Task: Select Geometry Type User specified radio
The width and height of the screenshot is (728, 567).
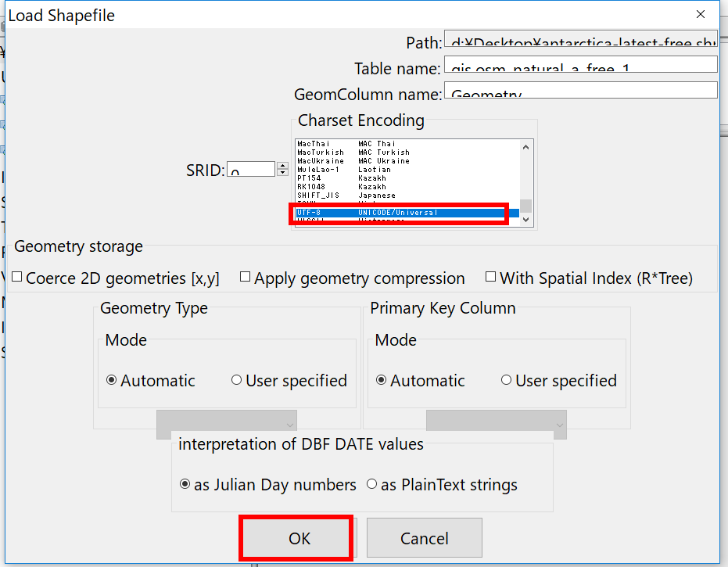Action: pos(236,380)
